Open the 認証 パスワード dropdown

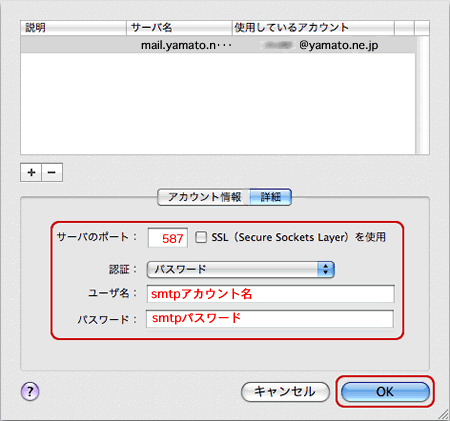(x=240, y=269)
